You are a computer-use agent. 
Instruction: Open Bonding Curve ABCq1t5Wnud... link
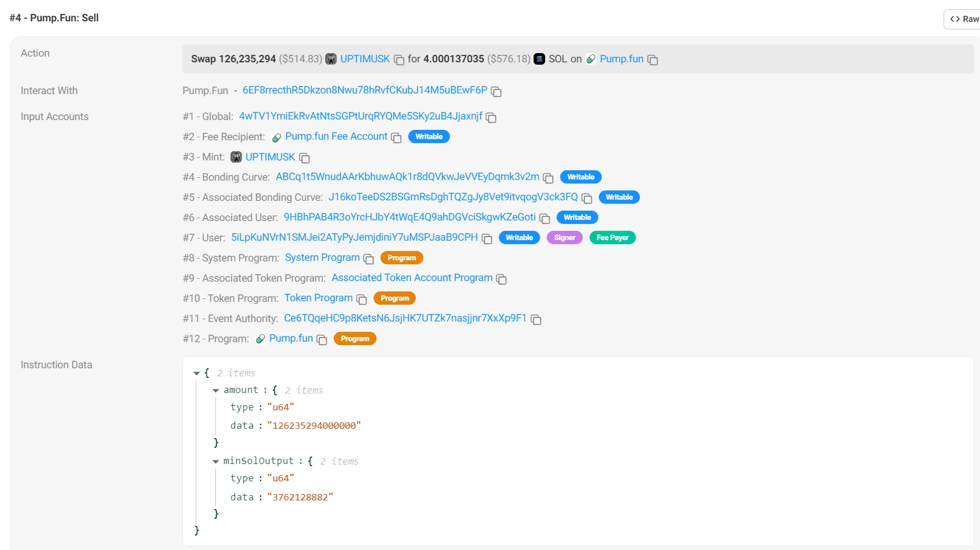(x=408, y=177)
